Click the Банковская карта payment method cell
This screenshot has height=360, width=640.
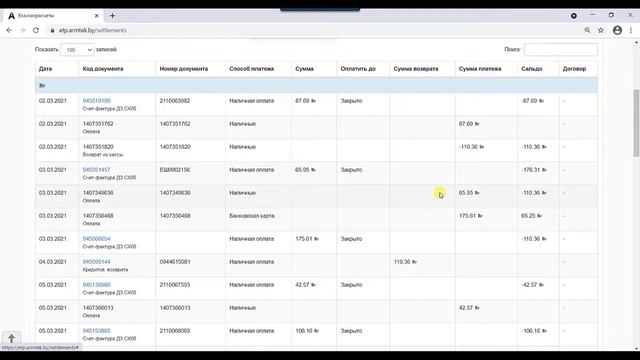click(252, 216)
